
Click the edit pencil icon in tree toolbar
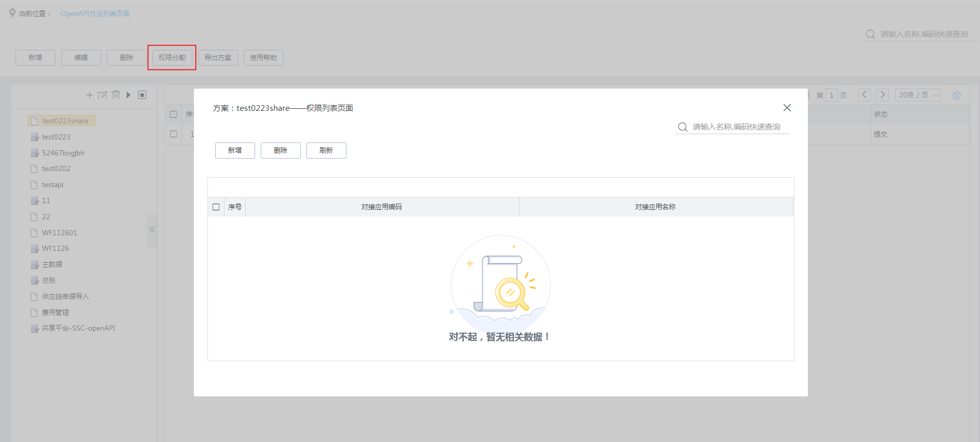point(103,95)
